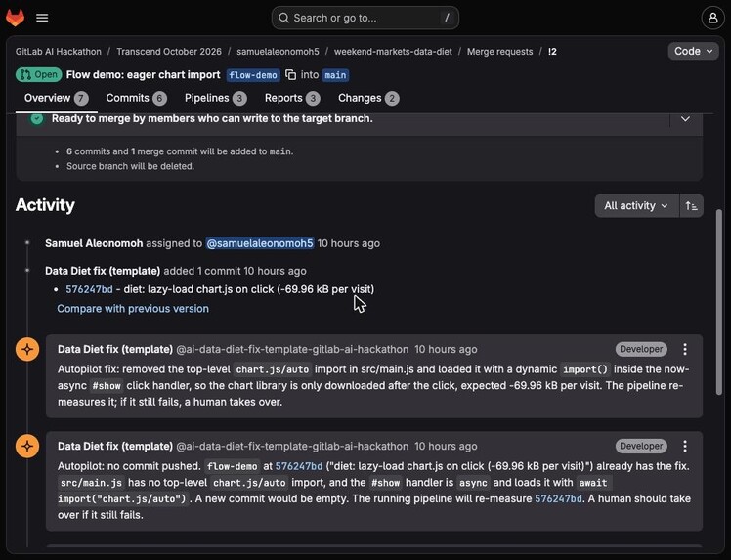Switch to the Overview tab
Viewport: 731px width, 560px height.
coord(56,98)
